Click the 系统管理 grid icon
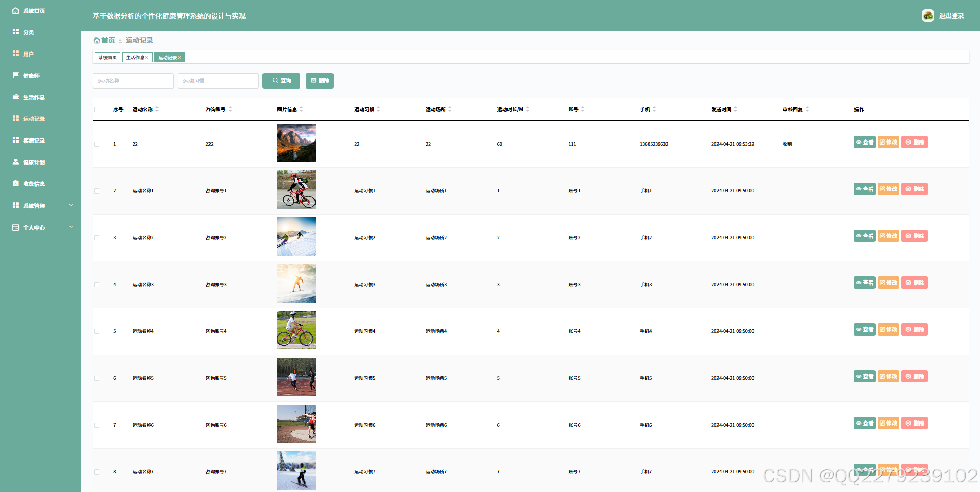This screenshot has height=492, width=980. [15, 205]
